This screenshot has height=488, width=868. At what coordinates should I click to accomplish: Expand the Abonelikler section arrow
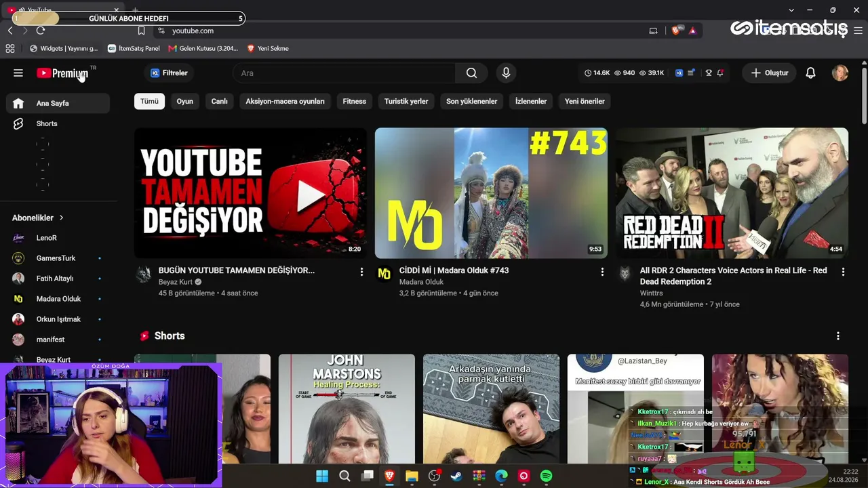[61, 218]
